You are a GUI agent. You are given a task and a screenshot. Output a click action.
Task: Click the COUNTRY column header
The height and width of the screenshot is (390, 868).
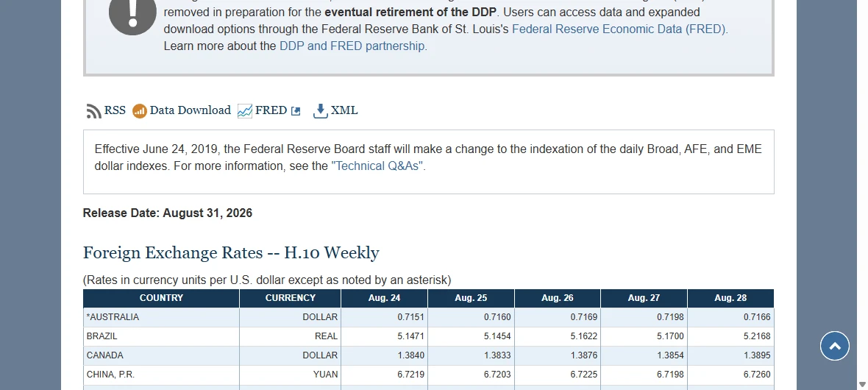point(161,298)
